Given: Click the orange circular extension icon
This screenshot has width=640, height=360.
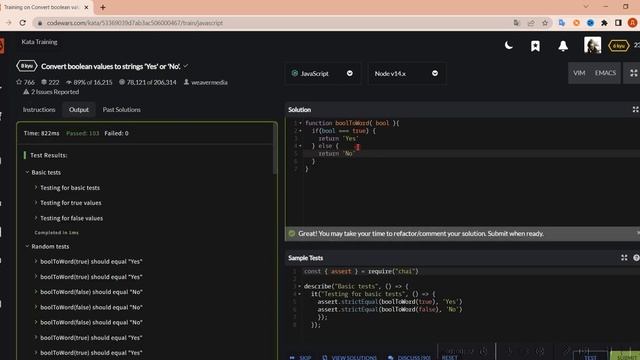Looking at the screenshot, I should pos(576,23).
